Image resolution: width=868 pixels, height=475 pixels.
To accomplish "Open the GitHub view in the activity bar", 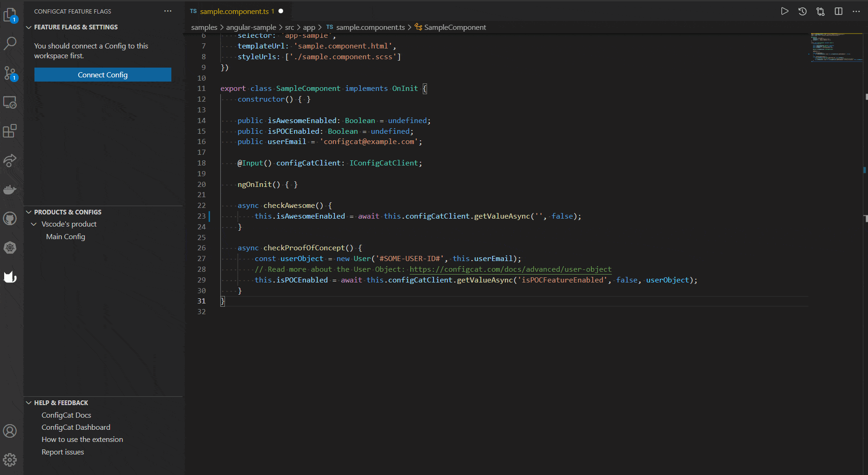I will (x=10, y=218).
